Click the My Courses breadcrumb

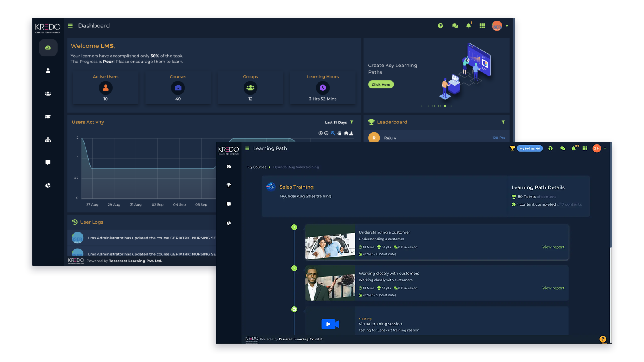pyautogui.click(x=256, y=167)
